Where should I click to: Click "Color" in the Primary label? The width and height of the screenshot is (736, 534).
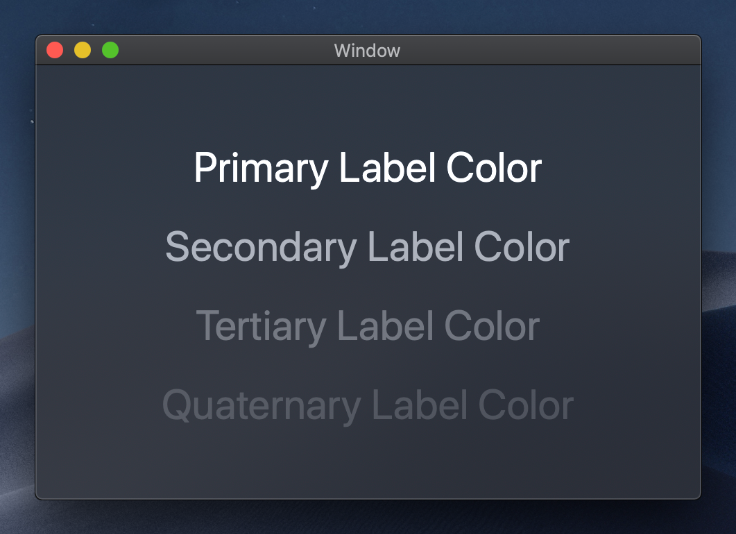point(494,168)
